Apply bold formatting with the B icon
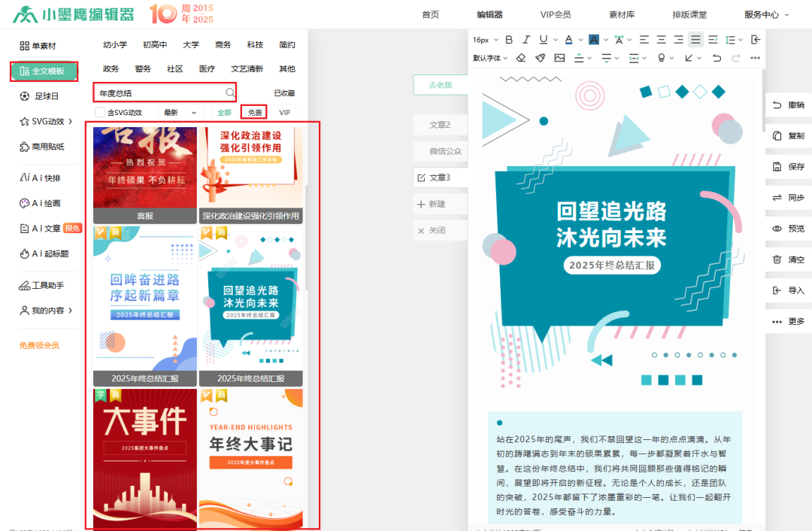The height and width of the screenshot is (531, 812). [x=508, y=39]
